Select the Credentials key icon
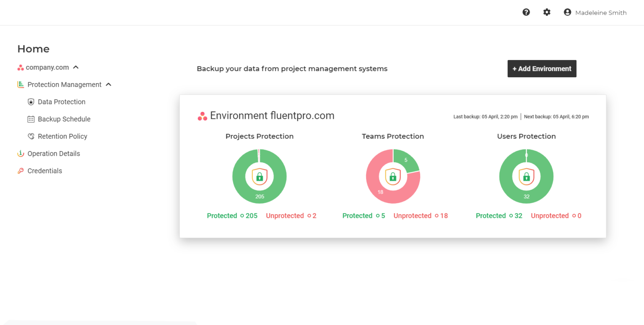This screenshot has width=644, height=325. pyautogui.click(x=21, y=170)
